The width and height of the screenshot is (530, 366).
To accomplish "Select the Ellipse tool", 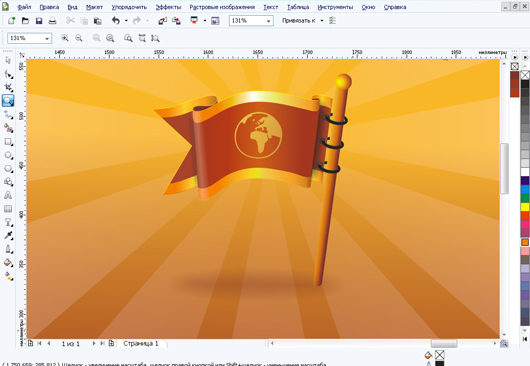I will tap(8, 155).
